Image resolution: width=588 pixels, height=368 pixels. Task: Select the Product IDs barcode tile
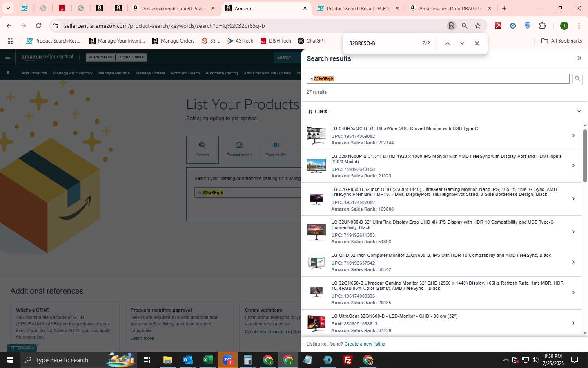[x=276, y=150]
